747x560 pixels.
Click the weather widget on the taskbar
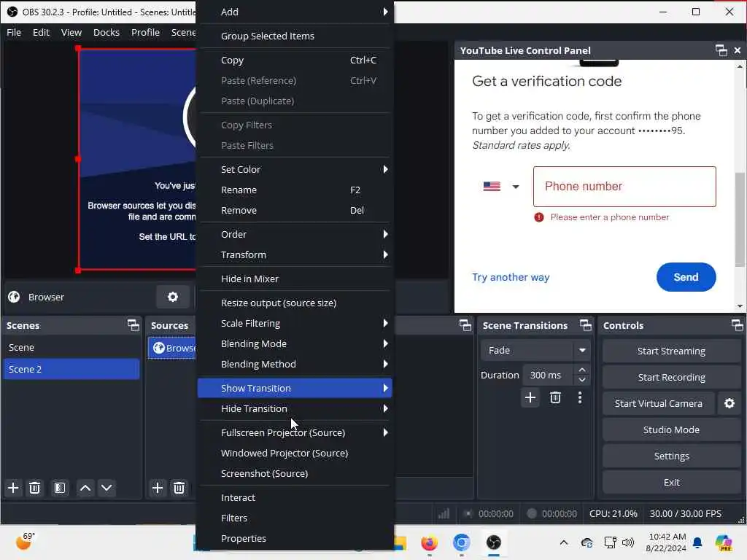[25, 542]
